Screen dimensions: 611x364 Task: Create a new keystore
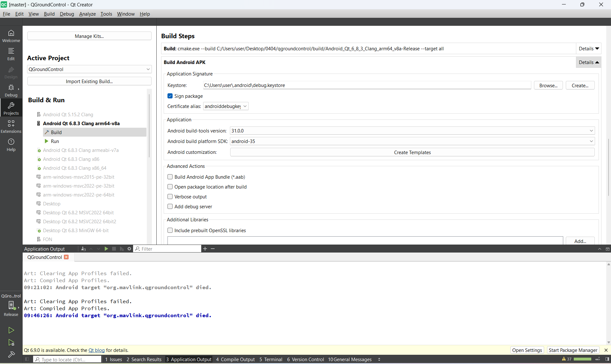pyautogui.click(x=580, y=85)
